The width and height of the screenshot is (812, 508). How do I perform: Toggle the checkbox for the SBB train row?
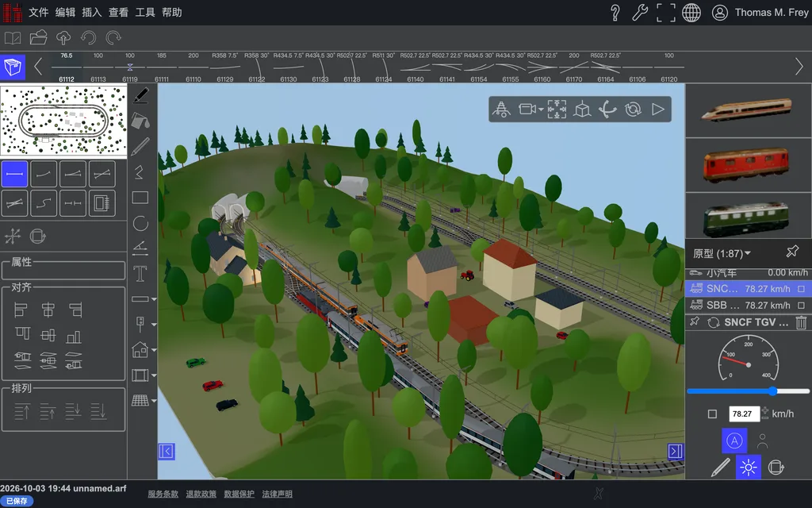click(x=801, y=306)
